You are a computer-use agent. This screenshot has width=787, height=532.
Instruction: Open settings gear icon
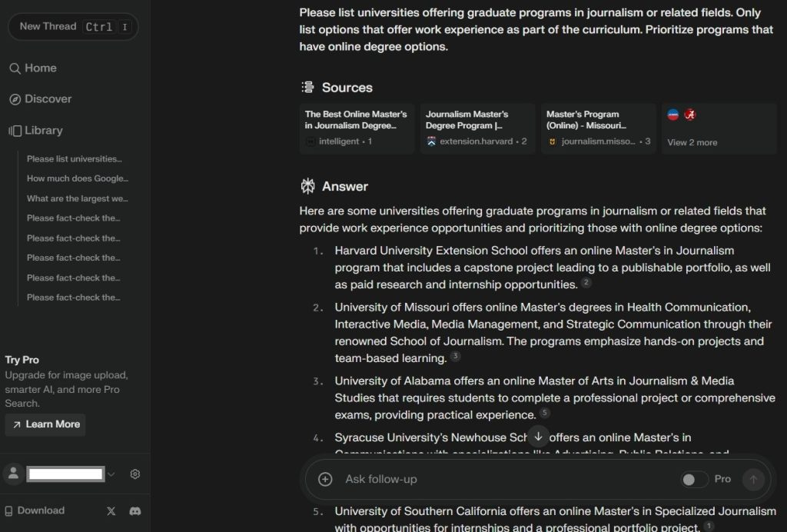tap(135, 474)
